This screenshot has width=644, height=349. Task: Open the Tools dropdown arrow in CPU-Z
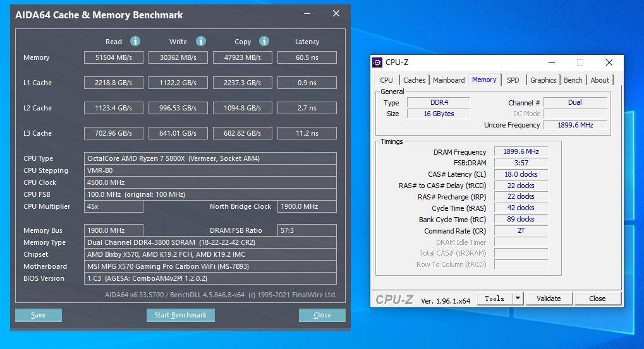518,299
